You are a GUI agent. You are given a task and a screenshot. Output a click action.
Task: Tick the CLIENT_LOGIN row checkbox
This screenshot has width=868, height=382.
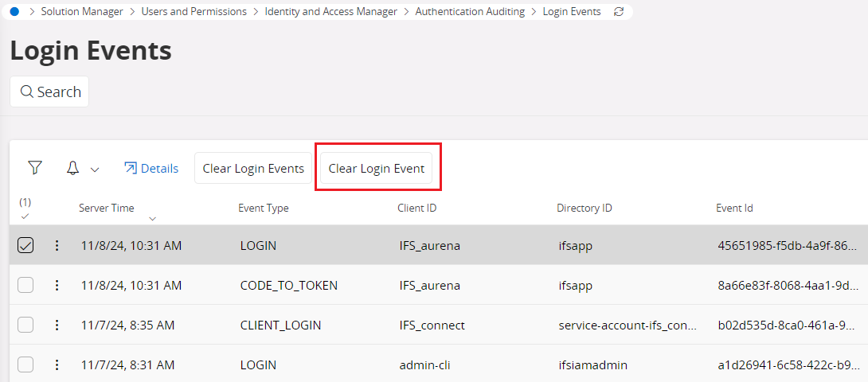pyautogui.click(x=25, y=325)
